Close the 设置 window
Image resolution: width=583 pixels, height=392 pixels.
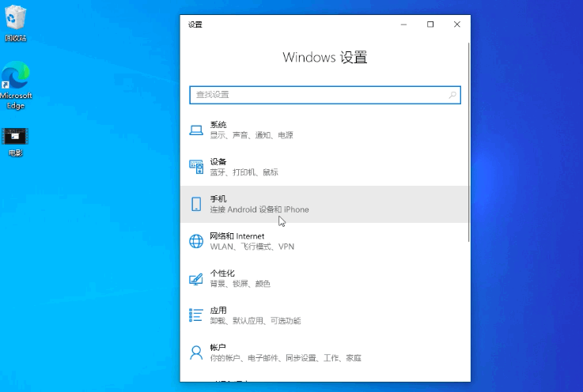click(x=457, y=24)
